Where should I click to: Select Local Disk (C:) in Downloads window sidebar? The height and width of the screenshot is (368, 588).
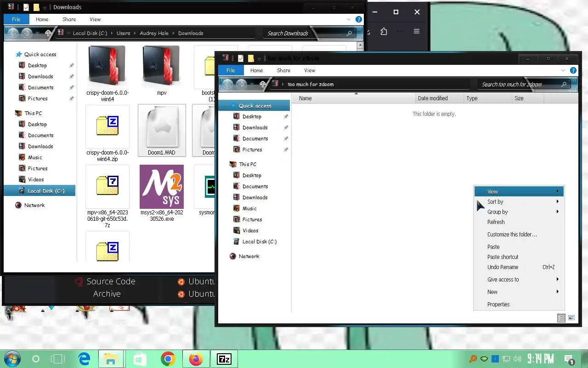[40, 190]
